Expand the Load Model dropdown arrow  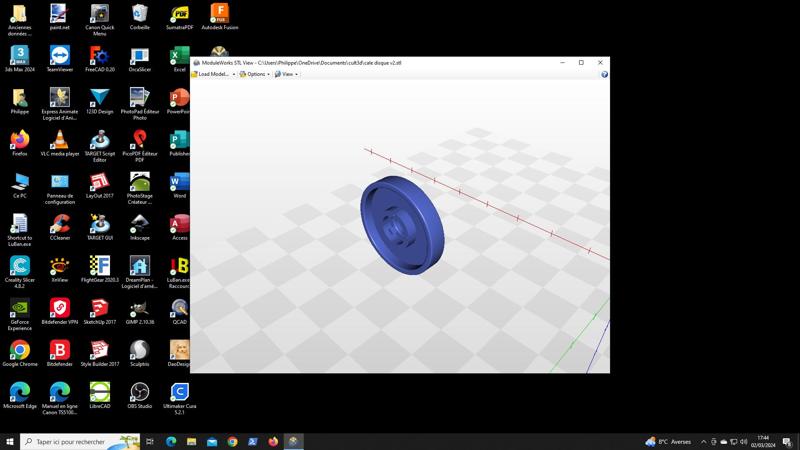234,74
